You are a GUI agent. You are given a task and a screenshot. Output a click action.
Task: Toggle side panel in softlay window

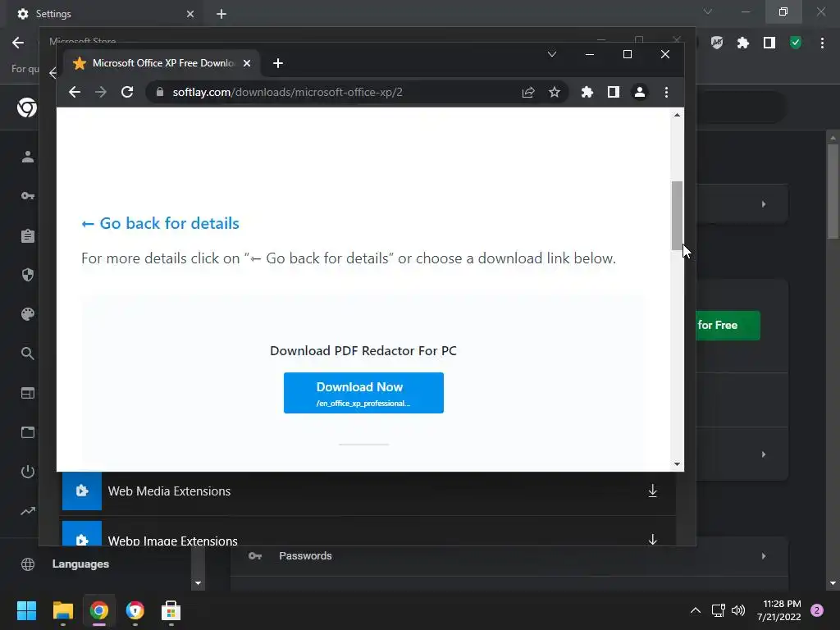coord(614,92)
